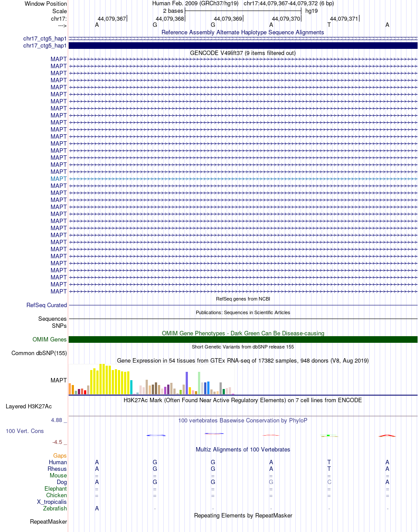This screenshot has width=418, height=532.
Task: Click the Elephant alignment row label
Action: point(56,488)
